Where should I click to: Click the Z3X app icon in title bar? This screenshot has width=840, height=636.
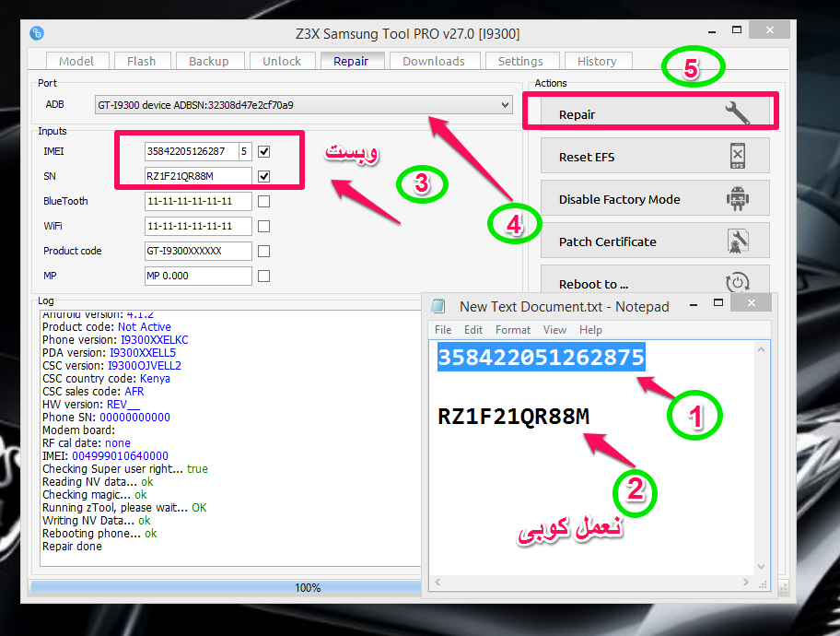pyautogui.click(x=37, y=33)
